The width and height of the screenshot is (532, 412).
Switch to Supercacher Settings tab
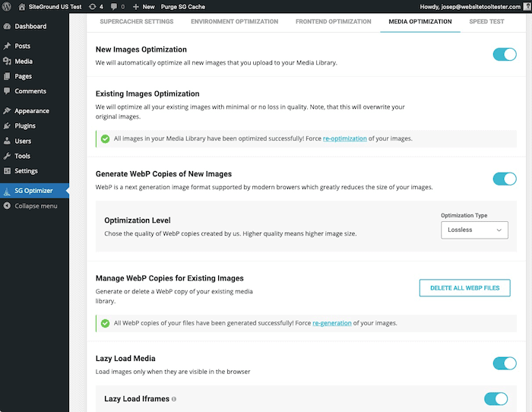point(136,21)
